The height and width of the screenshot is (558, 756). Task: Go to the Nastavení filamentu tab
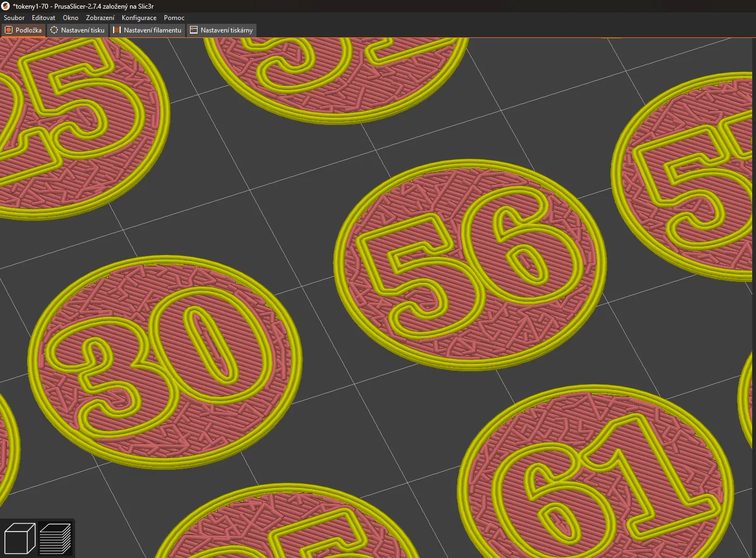pos(147,30)
